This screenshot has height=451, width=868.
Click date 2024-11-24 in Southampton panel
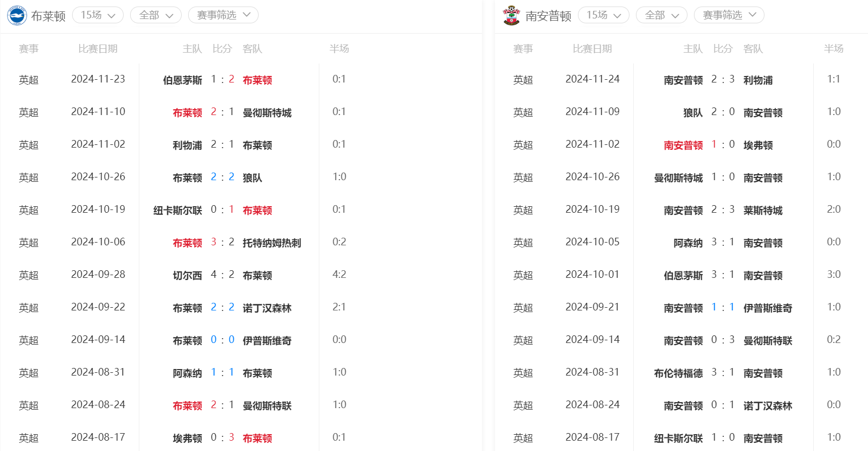tap(593, 79)
